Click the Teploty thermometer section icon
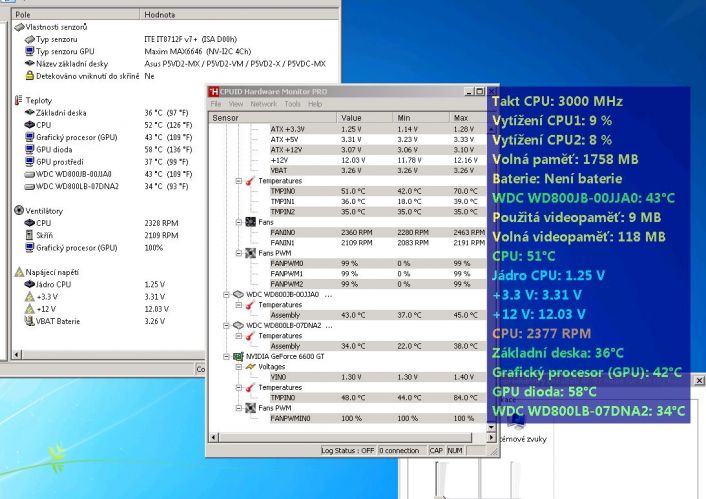Screen dimensions: 706x499 click(18, 100)
